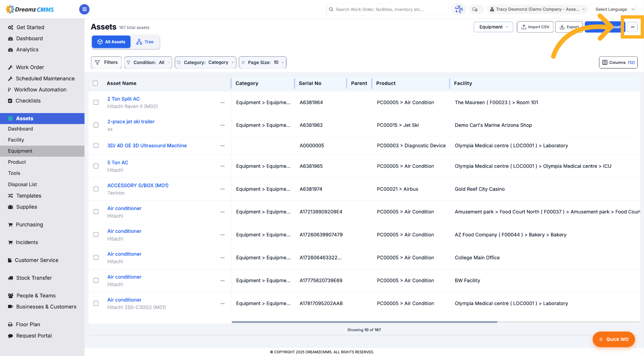The image size is (644, 356).
Task: Open row actions for Air conditioner at BW Facility
Action: point(222,281)
